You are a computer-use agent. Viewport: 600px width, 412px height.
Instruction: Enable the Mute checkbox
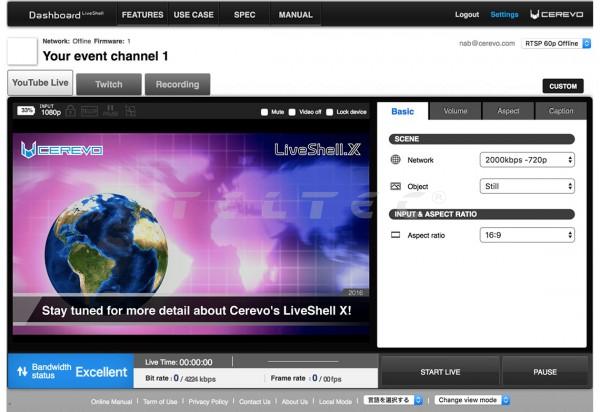(x=265, y=112)
